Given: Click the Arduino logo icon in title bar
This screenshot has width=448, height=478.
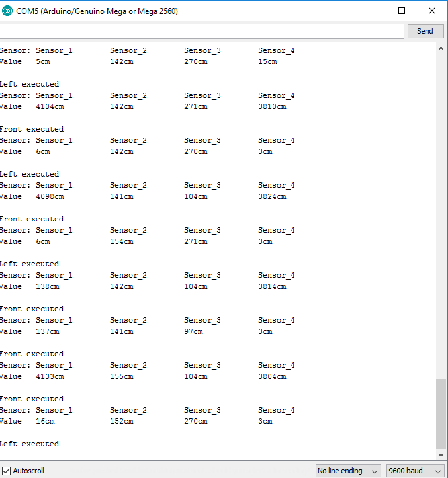Looking at the screenshot, I should [7, 11].
